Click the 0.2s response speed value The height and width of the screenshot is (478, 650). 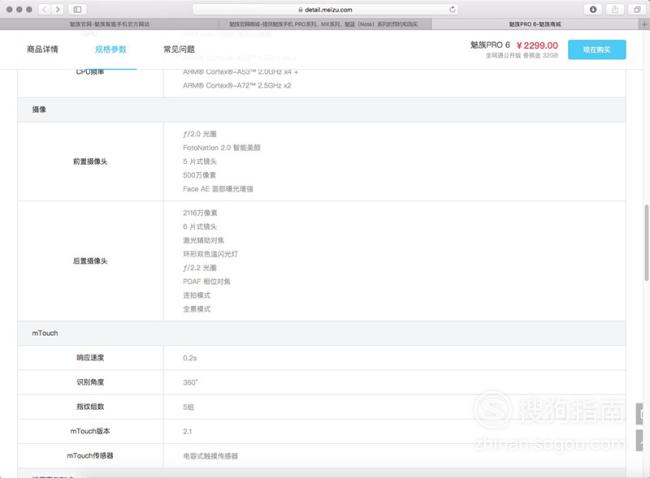click(x=190, y=358)
